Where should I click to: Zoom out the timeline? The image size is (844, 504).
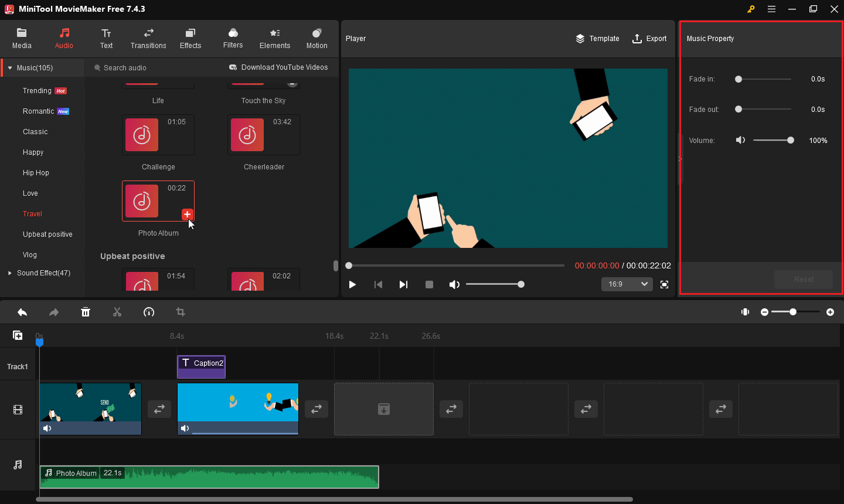click(x=764, y=312)
